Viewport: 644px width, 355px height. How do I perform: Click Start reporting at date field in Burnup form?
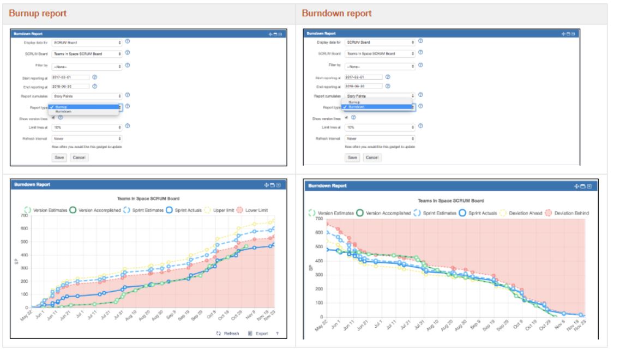tap(71, 77)
